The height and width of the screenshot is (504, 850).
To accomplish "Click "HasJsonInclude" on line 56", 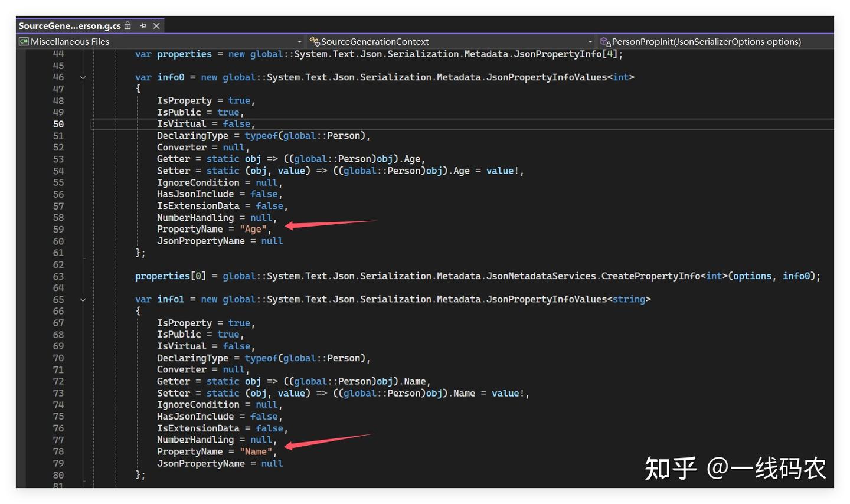I will coord(195,194).
